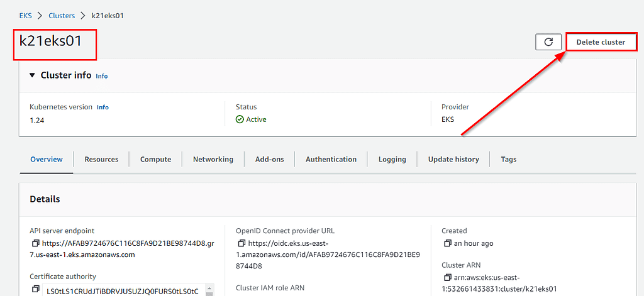Image resolution: width=644 pixels, height=296 pixels.
Task: Copy the API server endpoint icon
Action: point(36,243)
